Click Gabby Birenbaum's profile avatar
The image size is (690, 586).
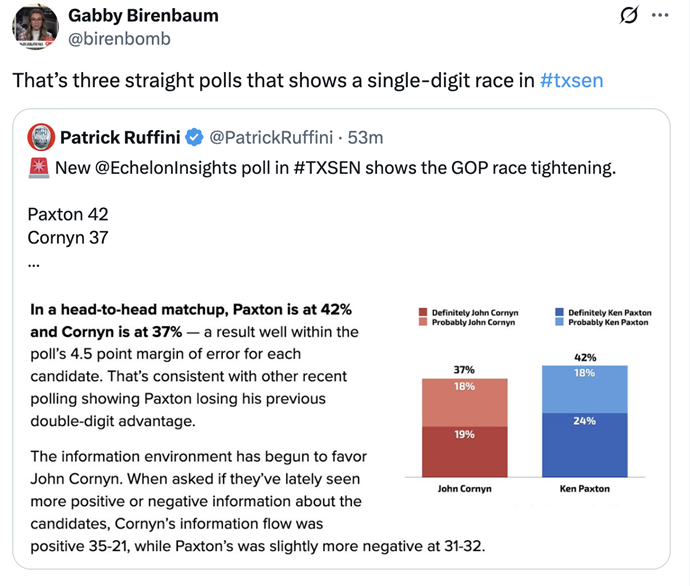[x=35, y=27]
